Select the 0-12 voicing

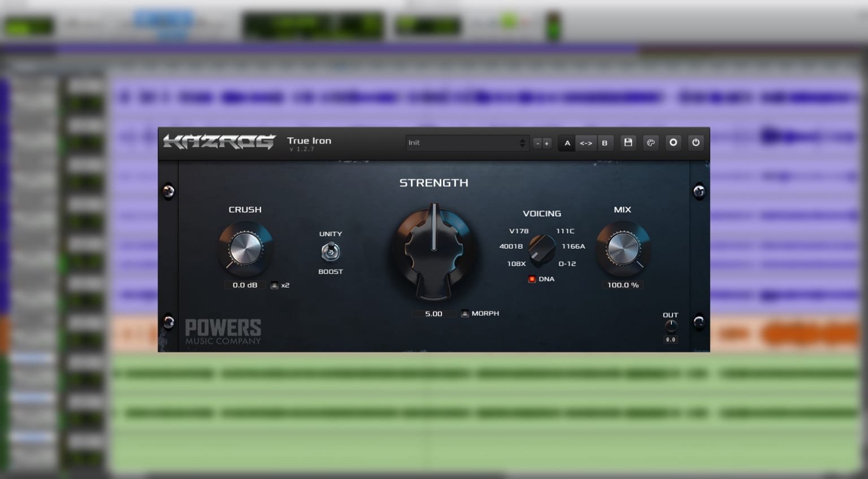click(x=567, y=264)
